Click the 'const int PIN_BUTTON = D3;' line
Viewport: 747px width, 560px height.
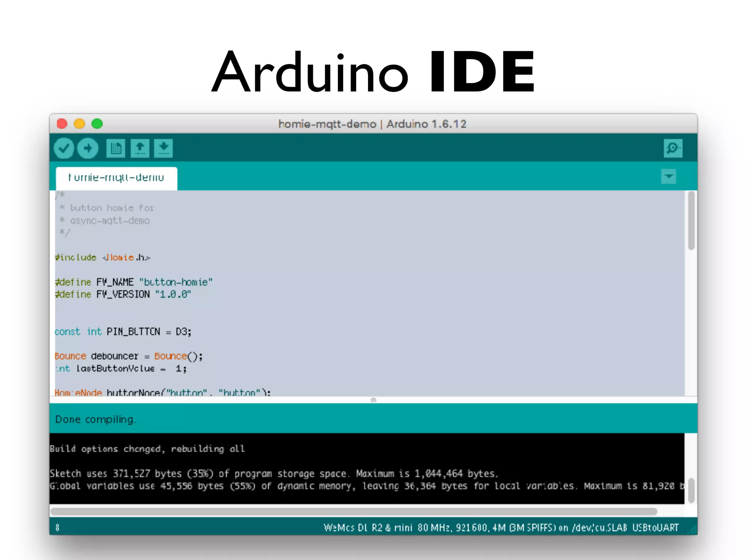coord(123,331)
